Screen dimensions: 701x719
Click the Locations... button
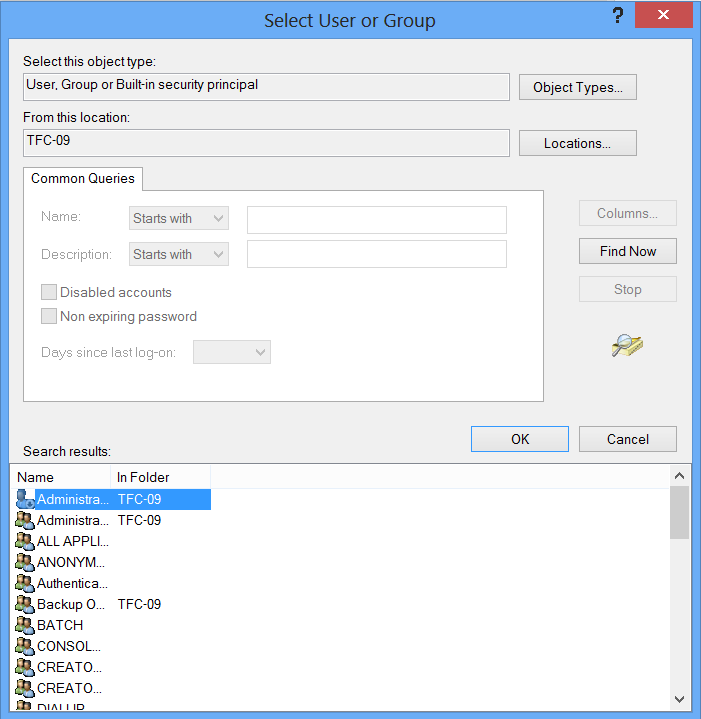(578, 143)
